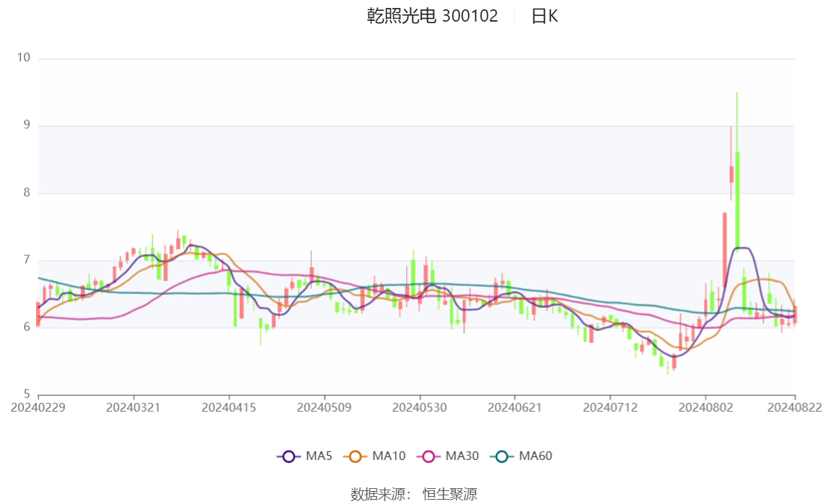Click y-axis value label 5
828x504 pixels.
tap(27, 394)
